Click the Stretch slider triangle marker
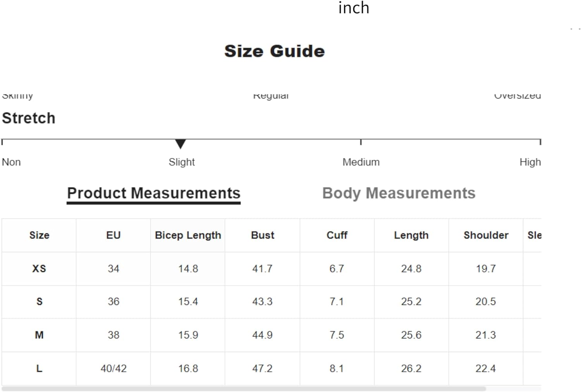 pos(180,144)
